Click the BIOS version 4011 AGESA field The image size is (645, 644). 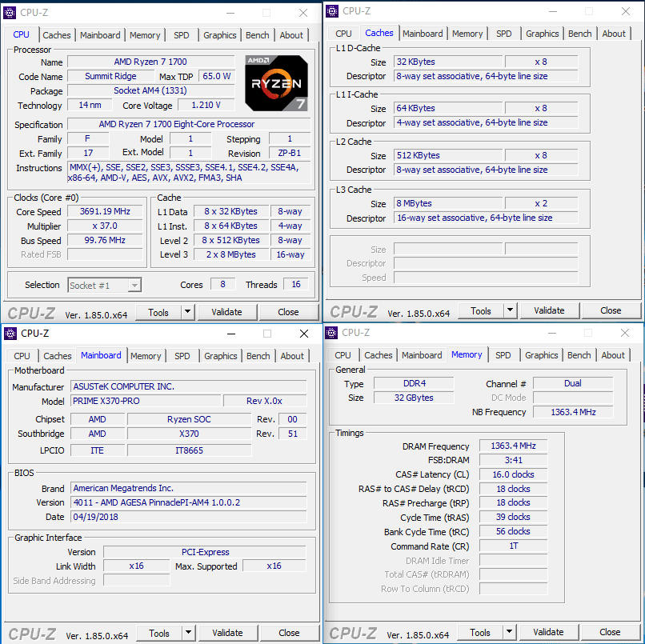coord(188,502)
